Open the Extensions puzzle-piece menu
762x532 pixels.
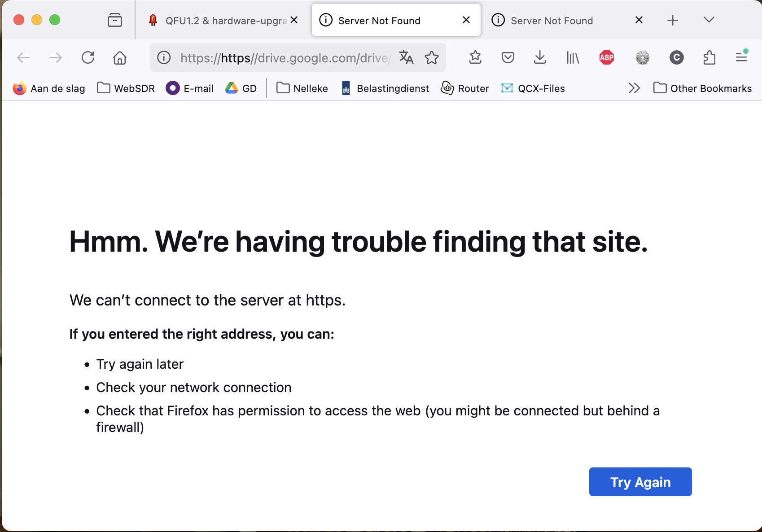[x=709, y=57]
